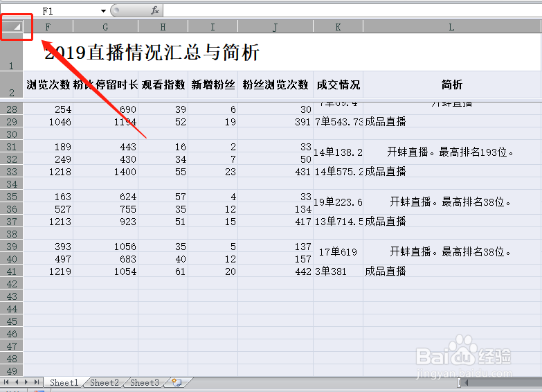The height and width of the screenshot is (392, 542).
Task: Click cell 17单619
Action: click(338, 252)
